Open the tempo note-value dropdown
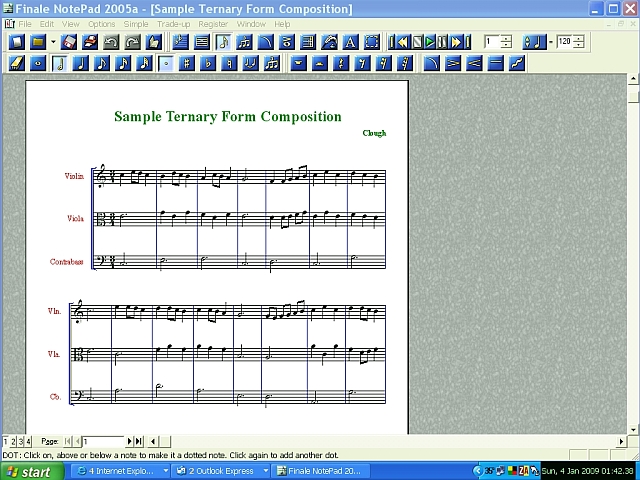 click(535, 42)
